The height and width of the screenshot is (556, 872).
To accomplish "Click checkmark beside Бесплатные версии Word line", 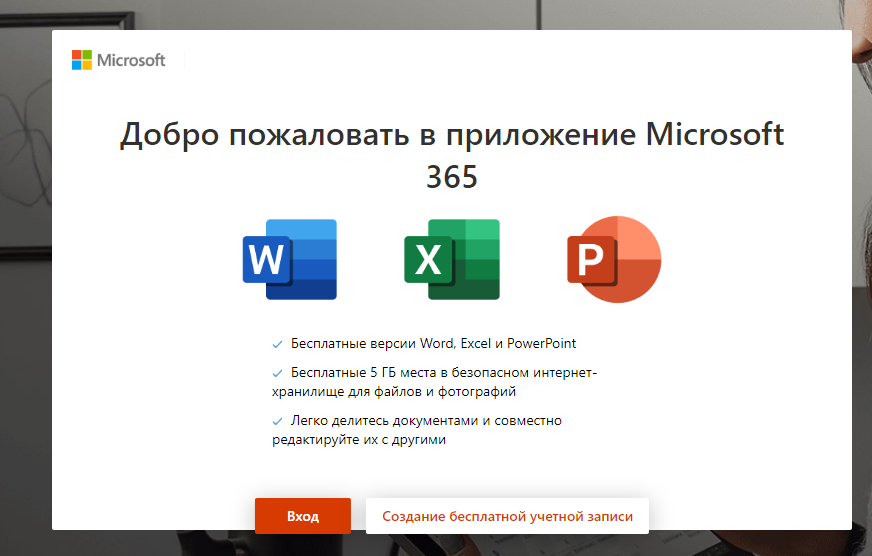I will [x=278, y=345].
